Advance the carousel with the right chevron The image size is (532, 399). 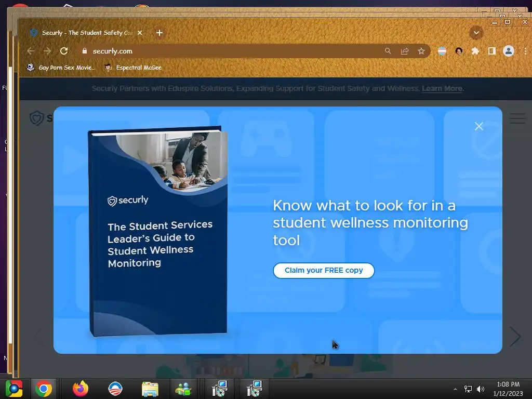click(515, 337)
